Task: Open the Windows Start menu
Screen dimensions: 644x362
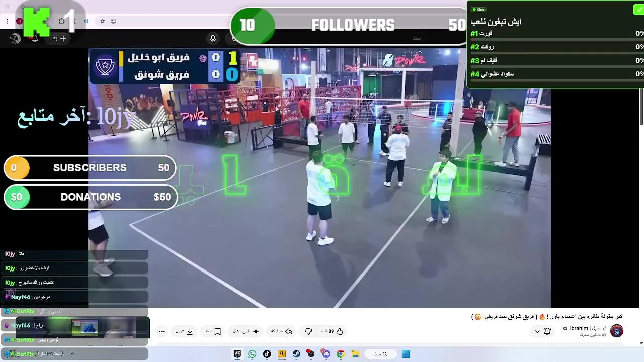Action: pyautogui.click(x=406, y=354)
